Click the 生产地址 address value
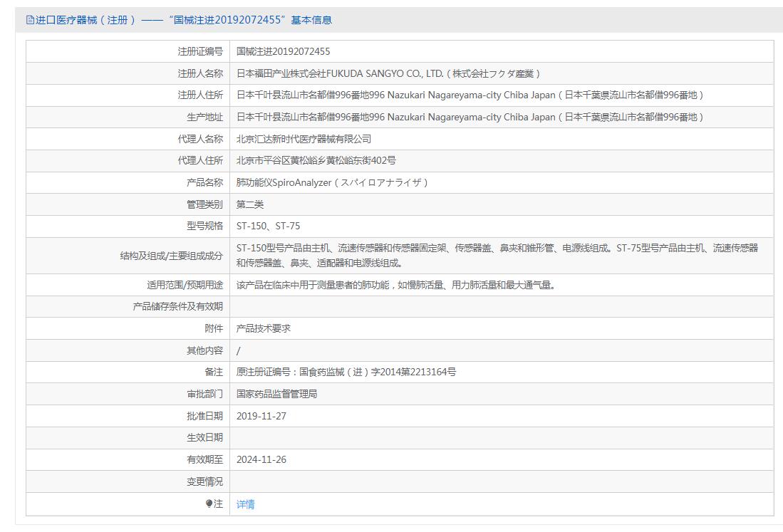 (470, 117)
